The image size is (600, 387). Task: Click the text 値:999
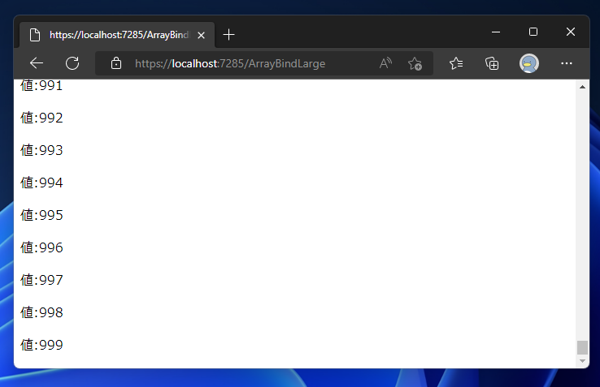[x=42, y=345]
